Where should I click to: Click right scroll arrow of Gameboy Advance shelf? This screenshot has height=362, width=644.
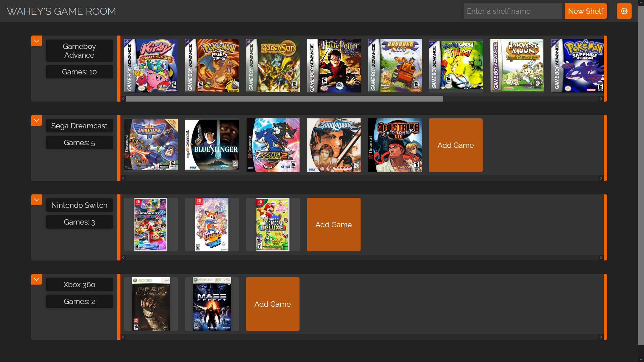601,99
